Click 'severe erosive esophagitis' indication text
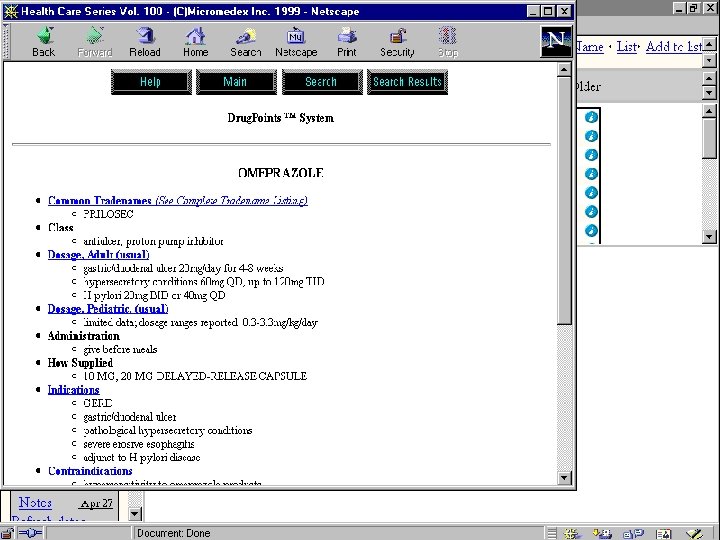Viewport: 720px width, 540px height. [x=139, y=444]
